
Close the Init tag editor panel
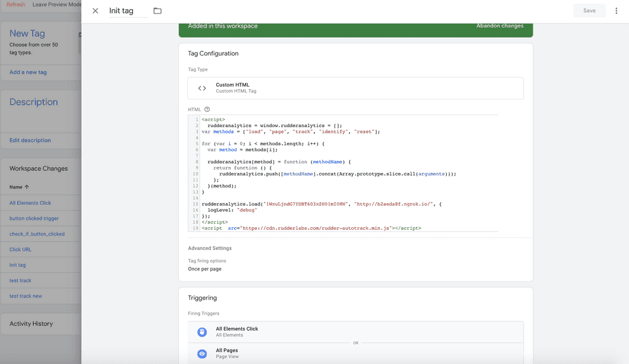(96, 11)
